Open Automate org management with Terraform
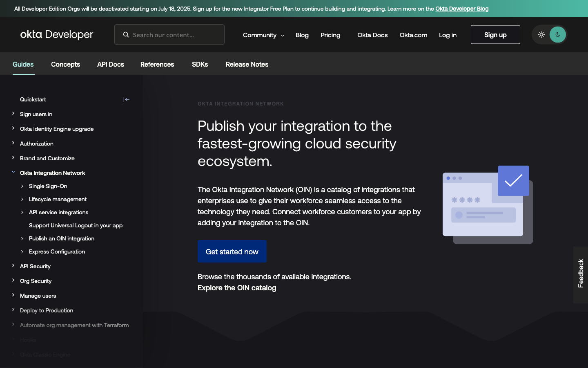 pyautogui.click(x=74, y=325)
